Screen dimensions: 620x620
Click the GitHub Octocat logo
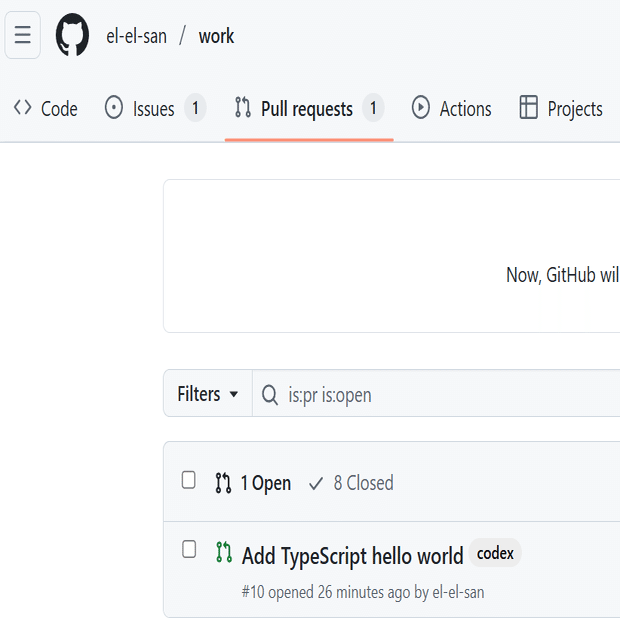pyautogui.click(x=72, y=35)
